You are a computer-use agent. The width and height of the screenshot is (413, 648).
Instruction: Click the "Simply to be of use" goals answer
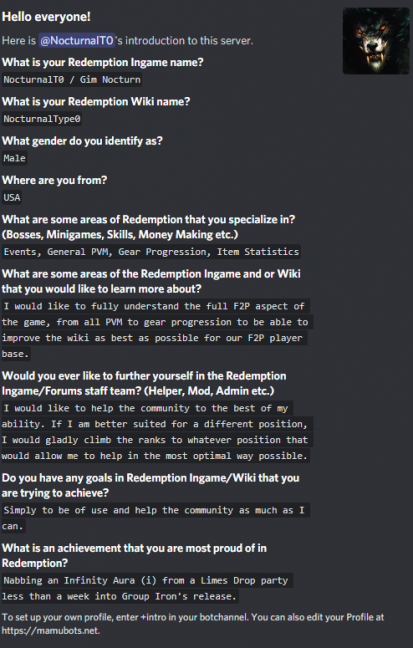point(155,518)
